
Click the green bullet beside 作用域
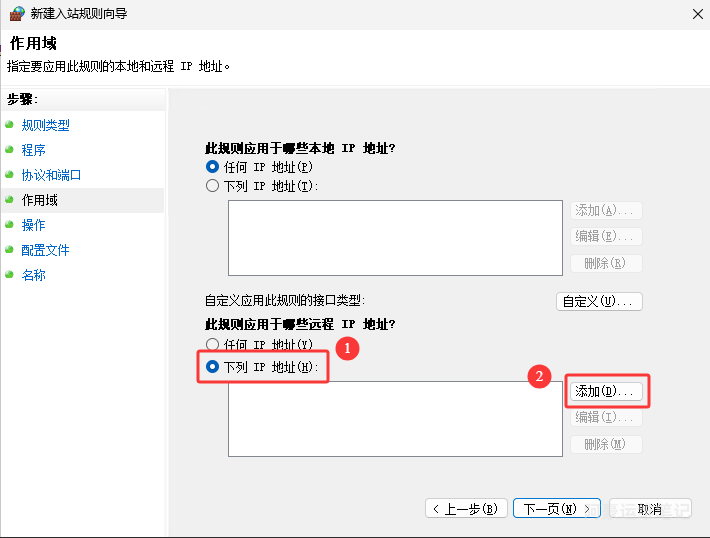pyautogui.click(x=10, y=200)
